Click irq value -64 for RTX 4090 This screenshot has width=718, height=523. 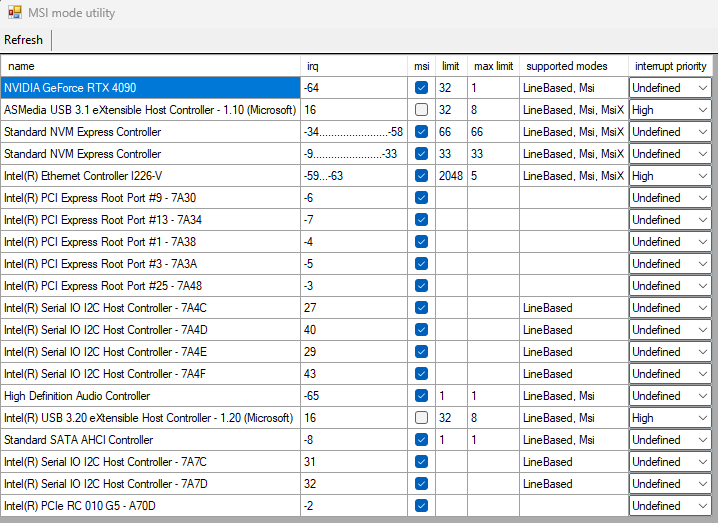[x=354, y=87]
